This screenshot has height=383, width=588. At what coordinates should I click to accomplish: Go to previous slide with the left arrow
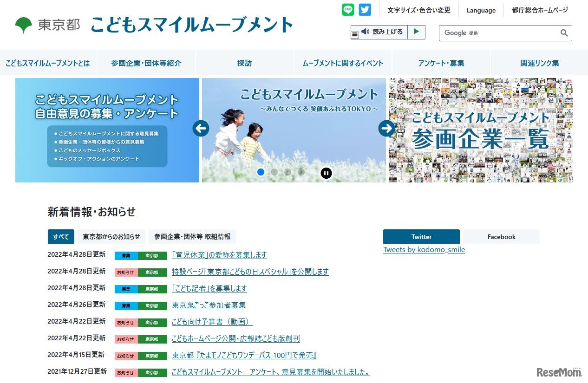coord(201,129)
